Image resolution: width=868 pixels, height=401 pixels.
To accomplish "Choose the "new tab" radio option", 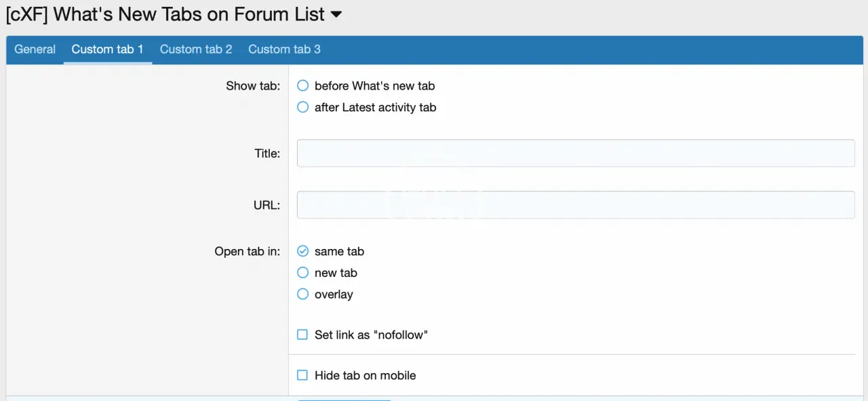I will pos(303,273).
